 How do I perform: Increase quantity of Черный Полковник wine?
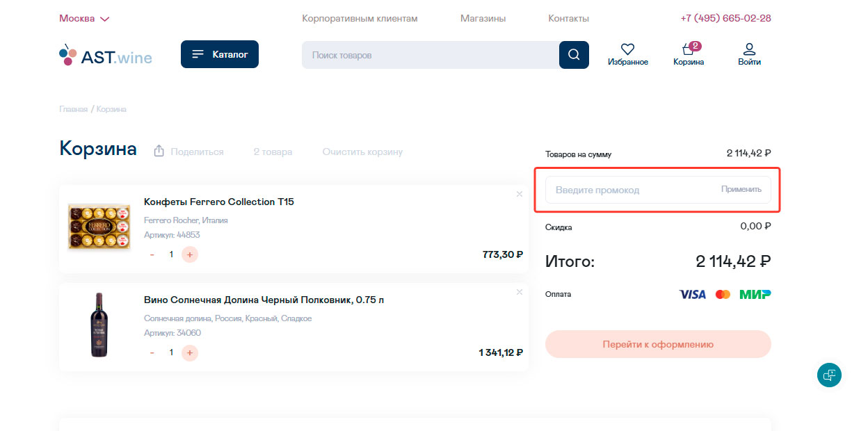(x=190, y=353)
